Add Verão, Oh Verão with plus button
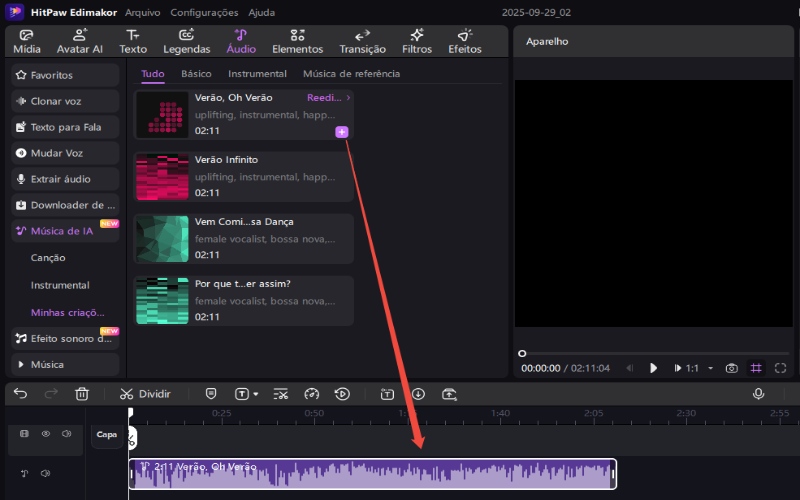Screen dimensions: 800x500 point(341,132)
